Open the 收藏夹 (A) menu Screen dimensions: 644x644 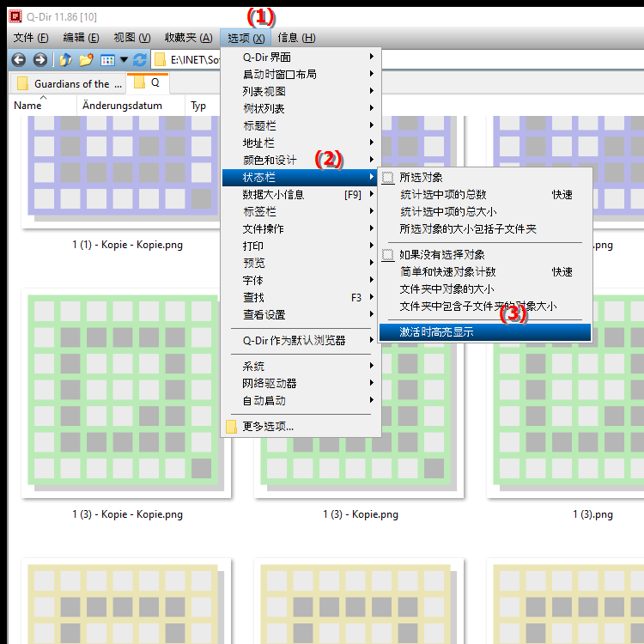click(189, 38)
